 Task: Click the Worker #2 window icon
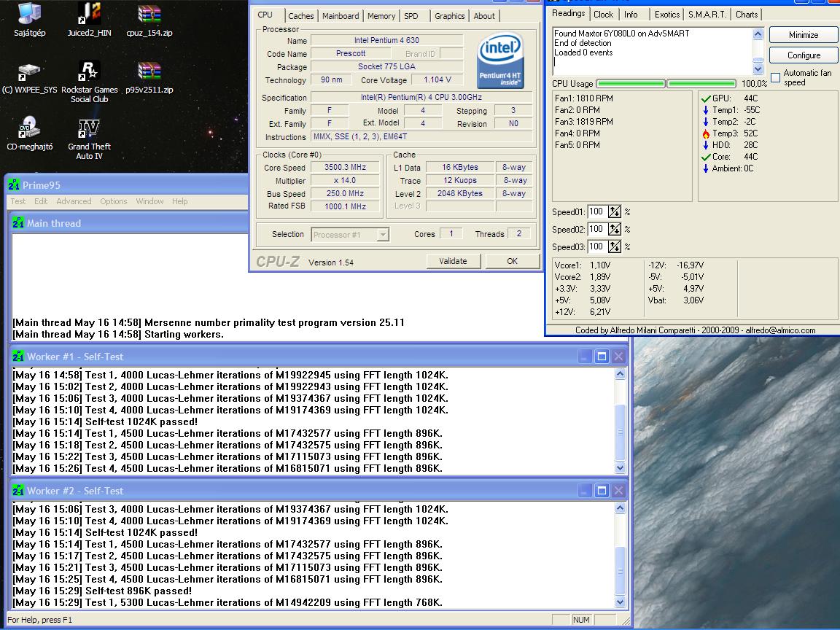click(18, 490)
